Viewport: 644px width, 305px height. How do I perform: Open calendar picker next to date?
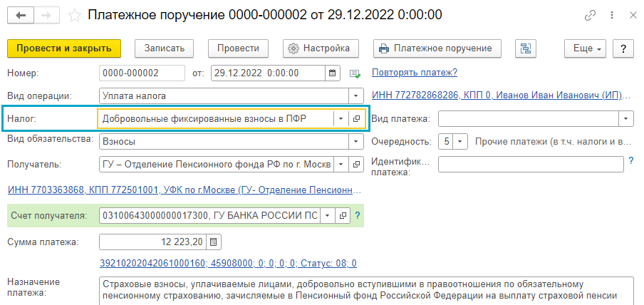point(332,73)
